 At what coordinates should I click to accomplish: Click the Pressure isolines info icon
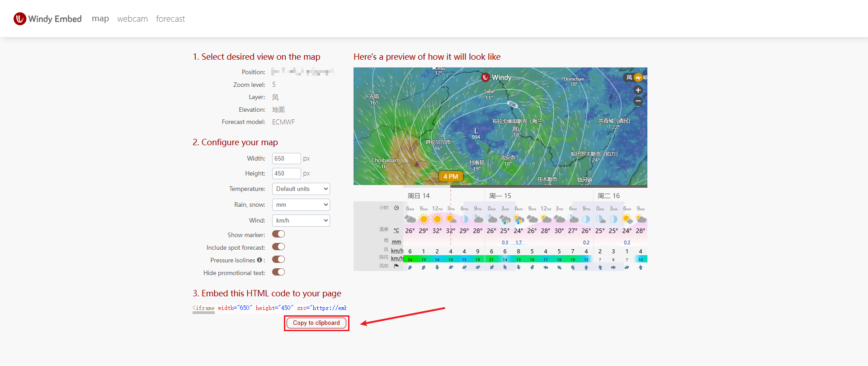pyautogui.click(x=259, y=260)
